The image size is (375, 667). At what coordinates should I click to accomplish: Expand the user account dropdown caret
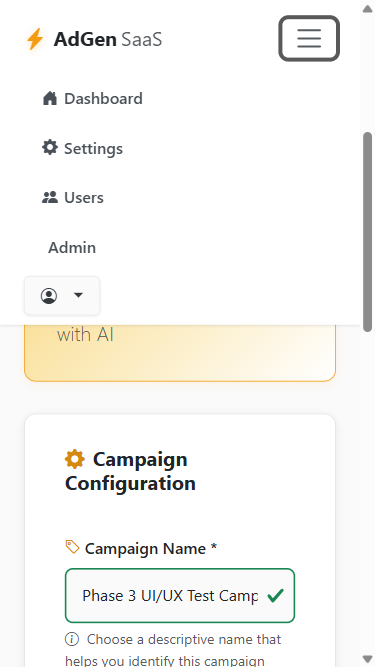(78, 294)
